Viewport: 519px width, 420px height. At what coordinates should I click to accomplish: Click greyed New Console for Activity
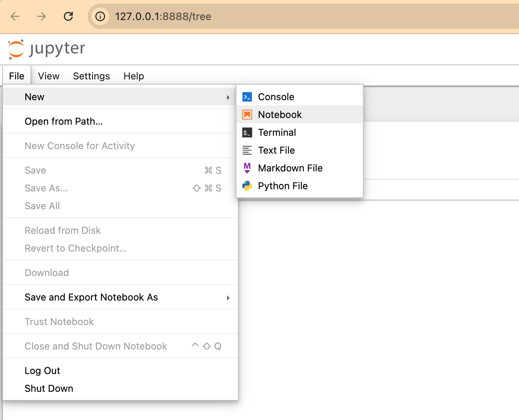120,146
